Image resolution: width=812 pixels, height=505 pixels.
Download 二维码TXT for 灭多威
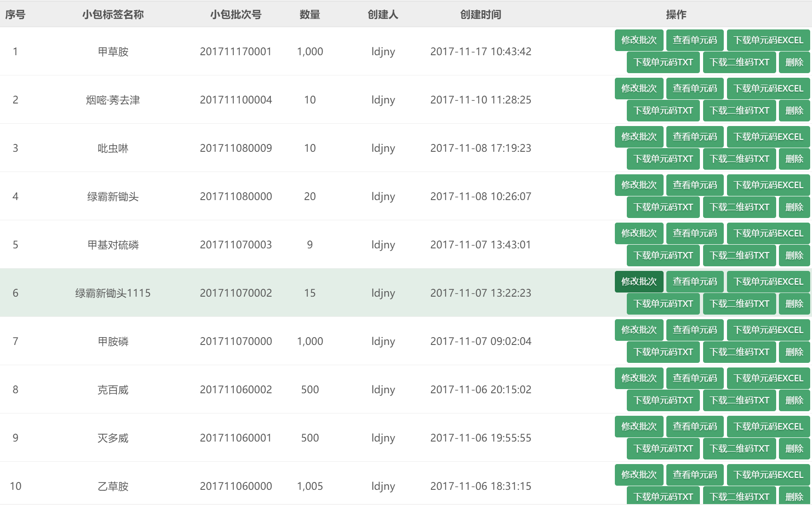[x=739, y=448]
